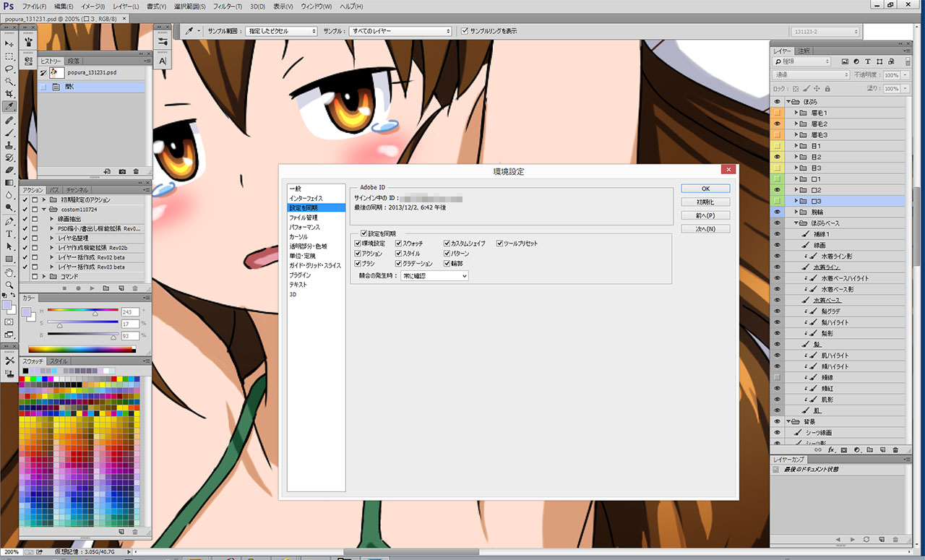The image size is (925, 560).
Task: Click the 初期化 button
Action: (705, 202)
